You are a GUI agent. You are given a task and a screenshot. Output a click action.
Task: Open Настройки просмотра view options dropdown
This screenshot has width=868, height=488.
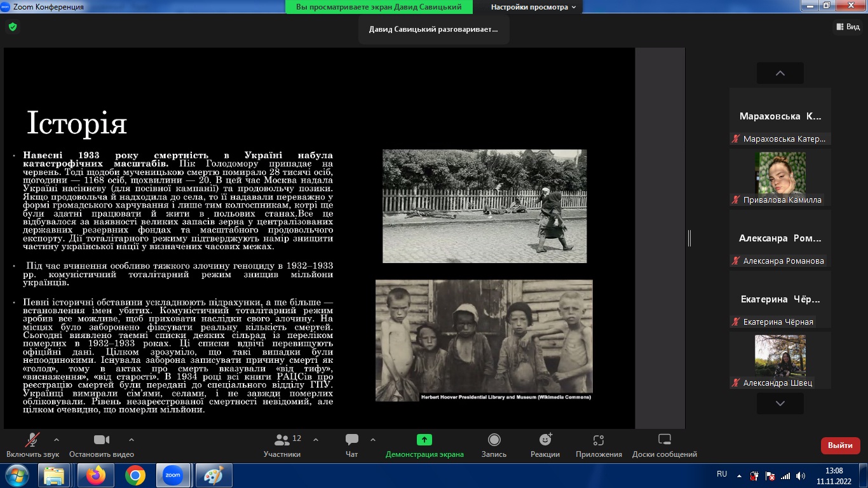click(533, 7)
